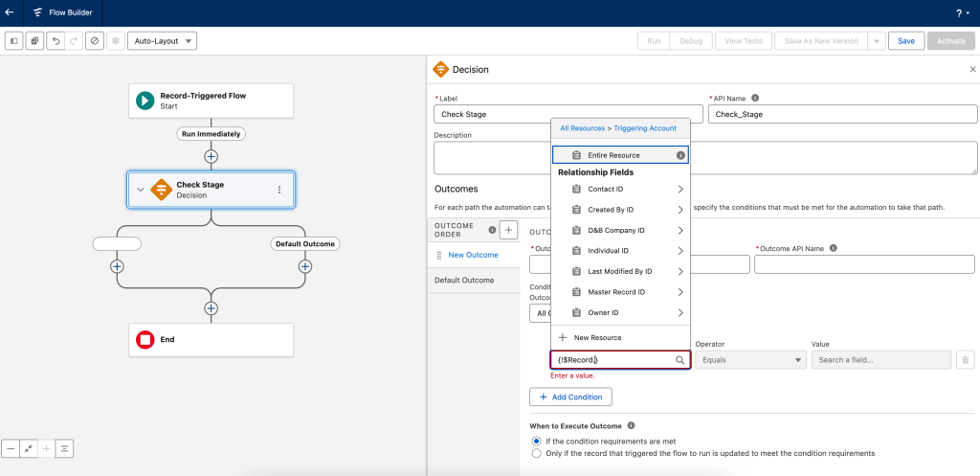The image size is (980, 476).
Task: Click Add Condition button
Action: tap(570, 397)
